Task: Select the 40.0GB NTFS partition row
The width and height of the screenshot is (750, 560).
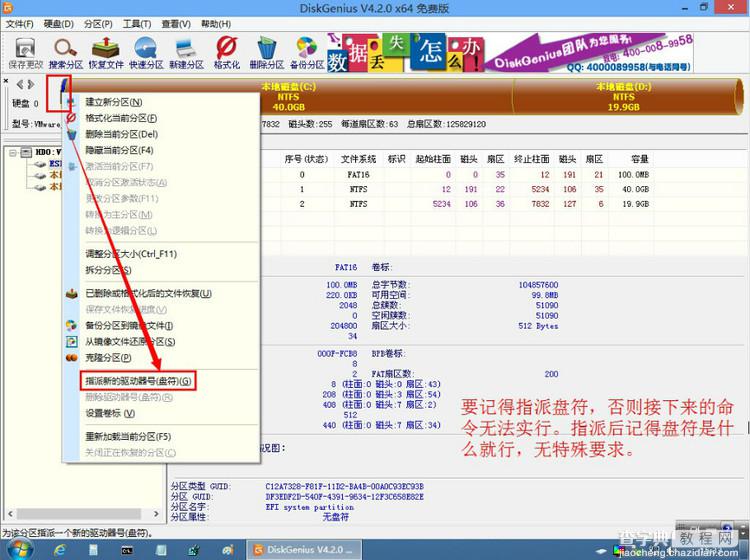Action: pos(457,189)
